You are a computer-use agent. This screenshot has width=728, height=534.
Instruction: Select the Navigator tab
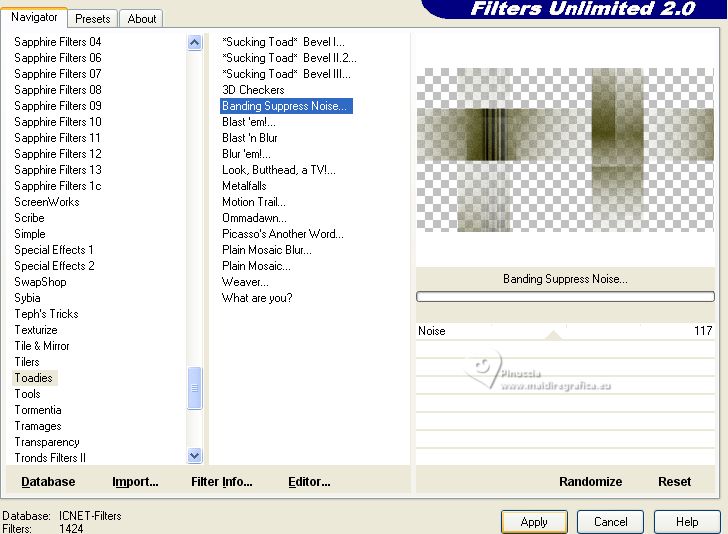34,17
